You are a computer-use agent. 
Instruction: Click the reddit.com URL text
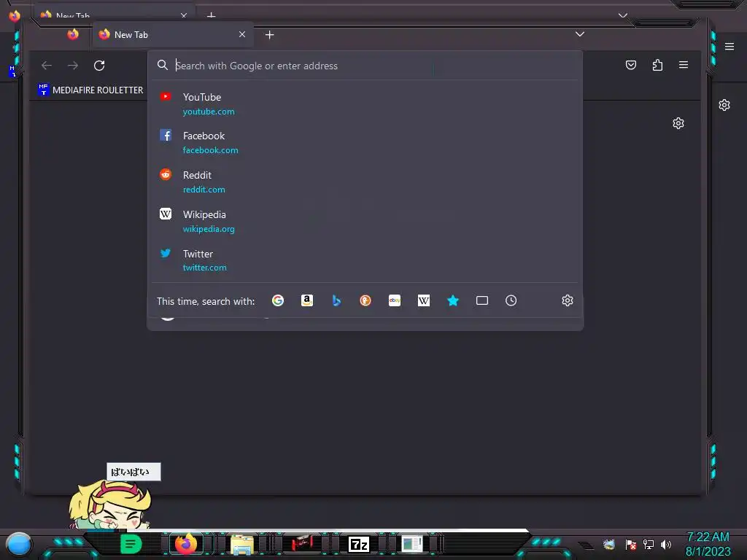point(204,190)
